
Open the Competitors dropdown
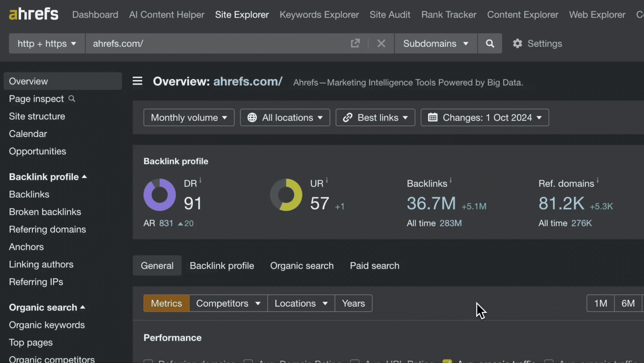point(228,303)
